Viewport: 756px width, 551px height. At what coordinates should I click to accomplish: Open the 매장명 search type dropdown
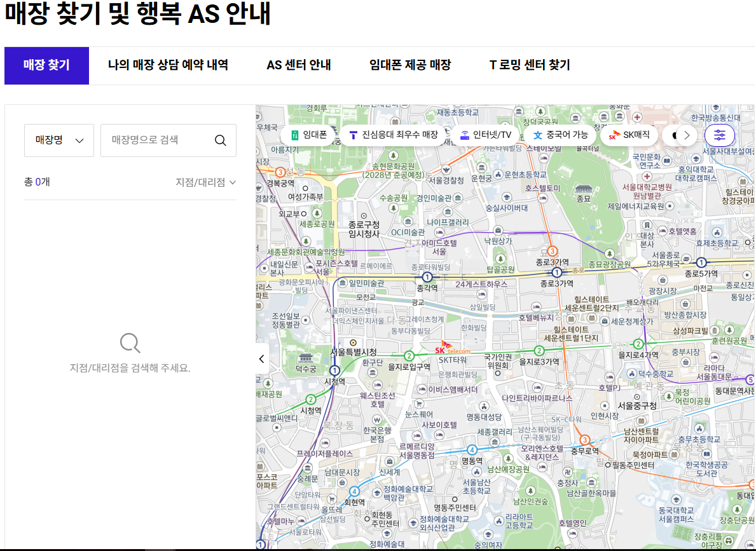[59, 140]
